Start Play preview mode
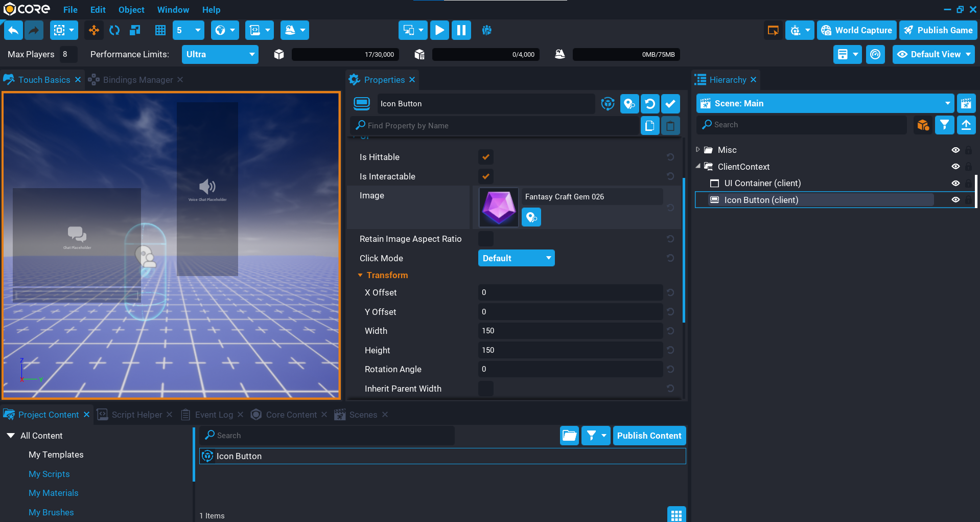 click(439, 31)
